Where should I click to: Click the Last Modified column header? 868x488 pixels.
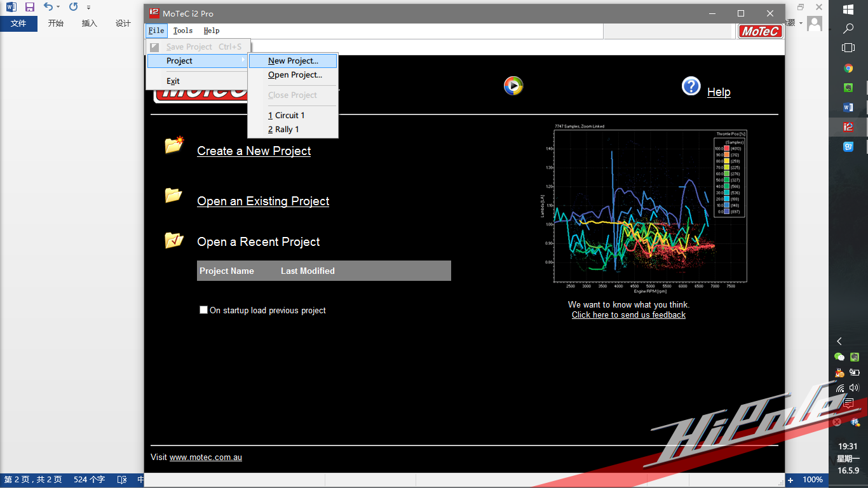tap(308, 271)
